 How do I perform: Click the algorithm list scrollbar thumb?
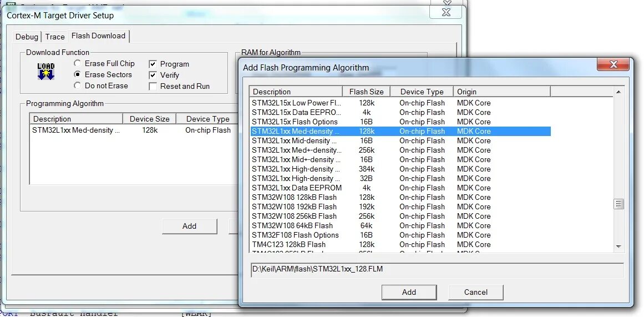point(618,204)
